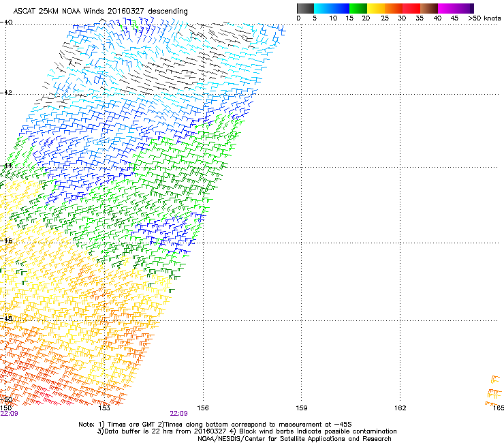
Task: Pick the magenta 40-45 knots legend segment
Action: coord(447,8)
